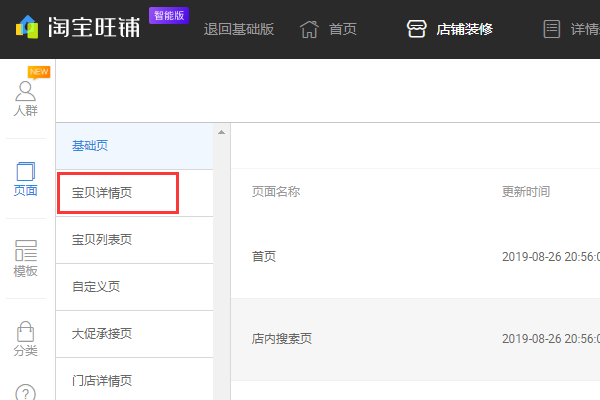Click the question mark help icon
The image size is (600, 400).
pyautogui.click(x=27, y=392)
